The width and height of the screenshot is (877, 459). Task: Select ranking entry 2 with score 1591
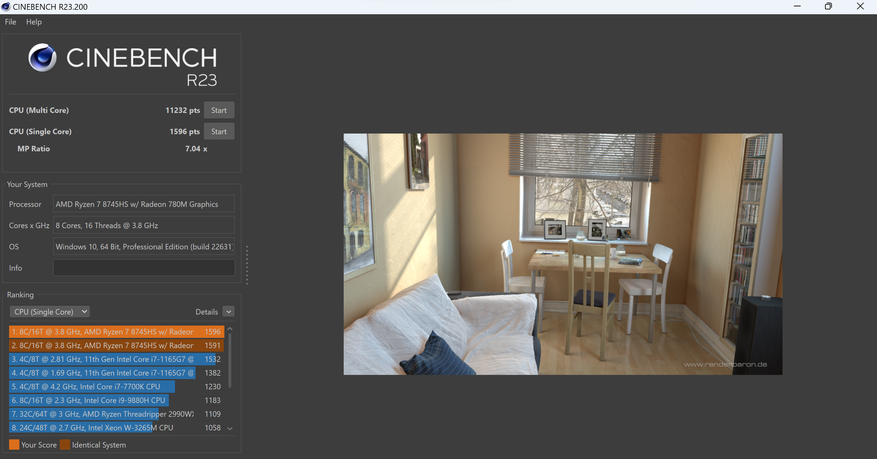(x=116, y=346)
